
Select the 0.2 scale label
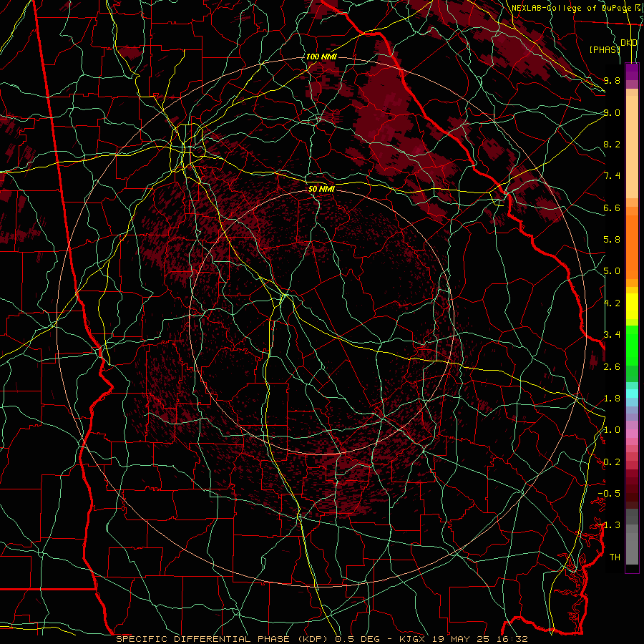coord(612,462)
